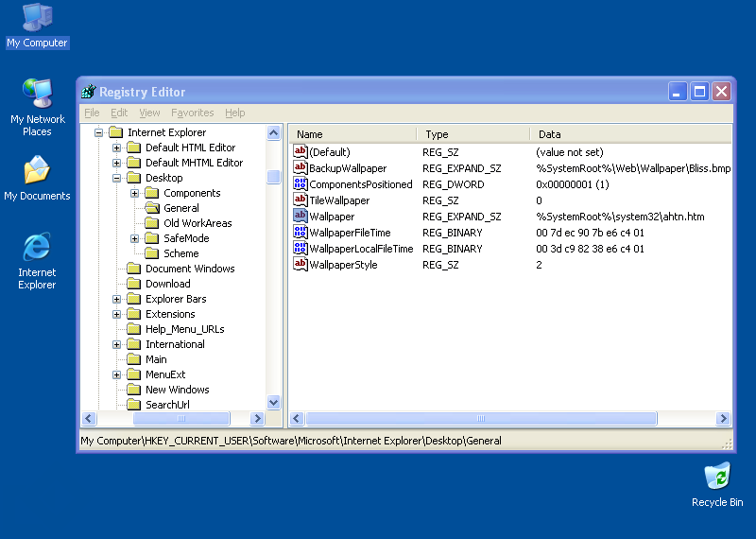Click the Download key folder icon

(x=134, y=284)
